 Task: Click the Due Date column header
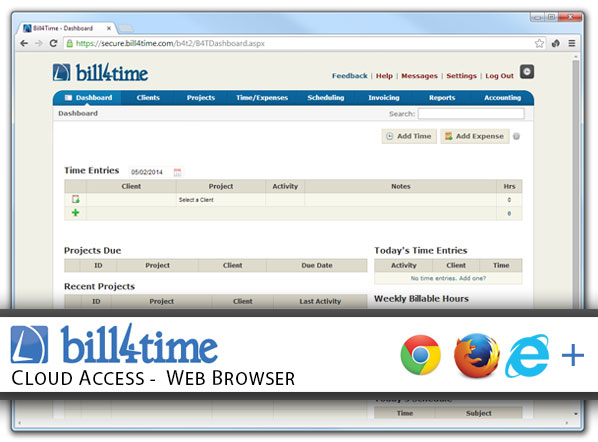317,265
